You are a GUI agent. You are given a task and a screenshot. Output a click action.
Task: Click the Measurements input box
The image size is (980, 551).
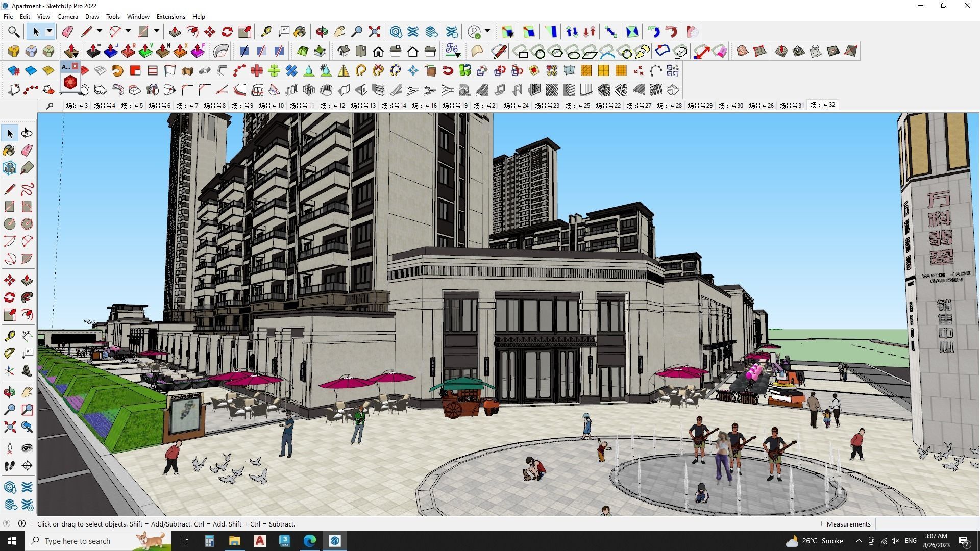pos(926,524)
